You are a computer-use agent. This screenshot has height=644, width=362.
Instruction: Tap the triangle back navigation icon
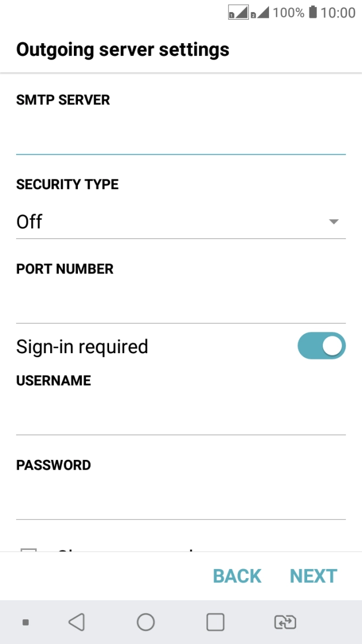(76, 622)
